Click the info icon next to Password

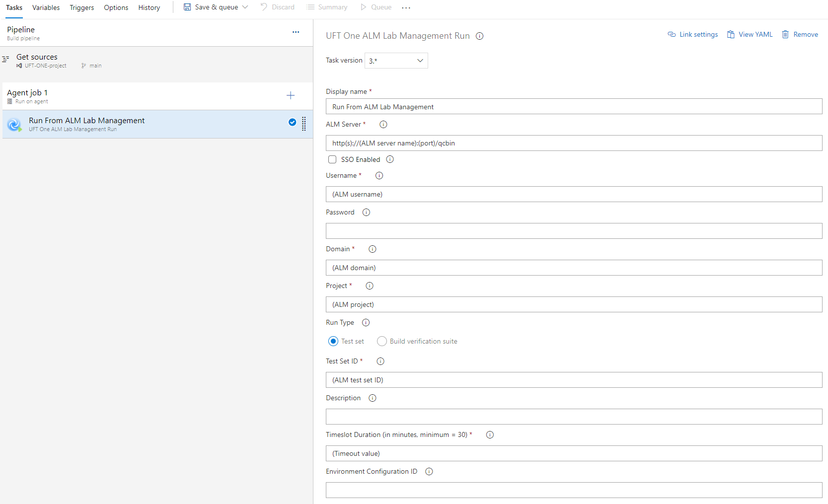tap(366, 213)
